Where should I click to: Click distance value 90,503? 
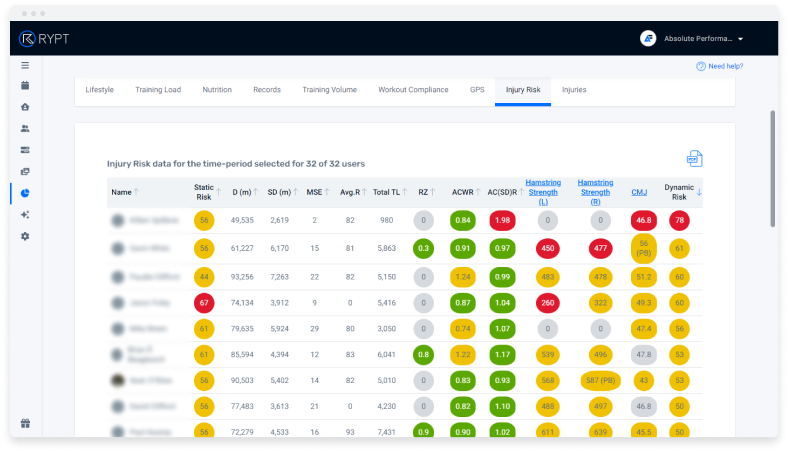coord(242,381)
